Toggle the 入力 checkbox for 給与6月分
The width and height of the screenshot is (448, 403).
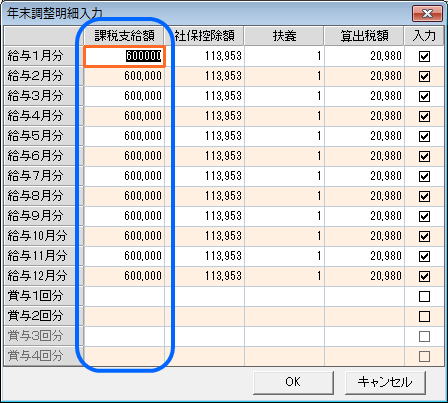424,156
